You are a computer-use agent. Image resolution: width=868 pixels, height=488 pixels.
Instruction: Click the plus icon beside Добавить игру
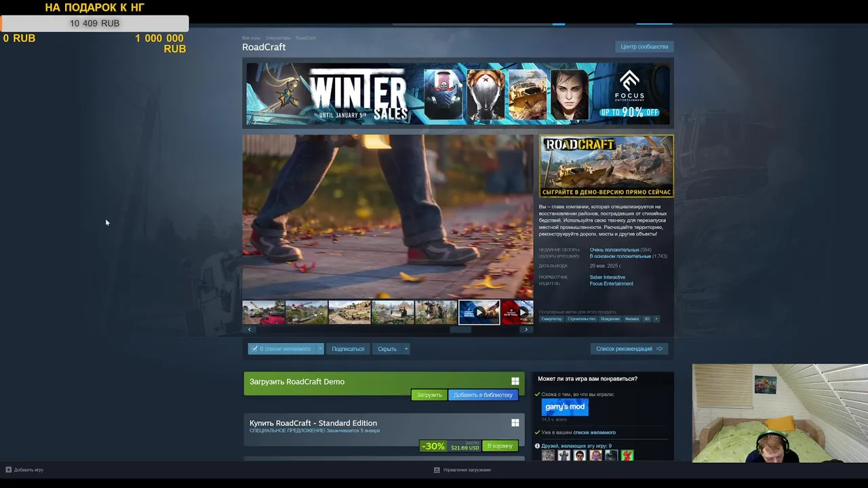(x=8, y=470)
